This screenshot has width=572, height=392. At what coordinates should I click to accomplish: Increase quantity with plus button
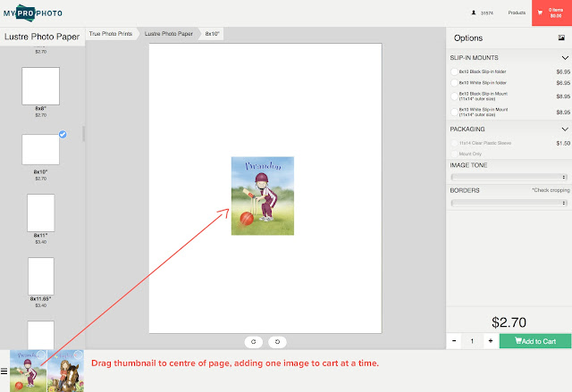pos(491,341)
